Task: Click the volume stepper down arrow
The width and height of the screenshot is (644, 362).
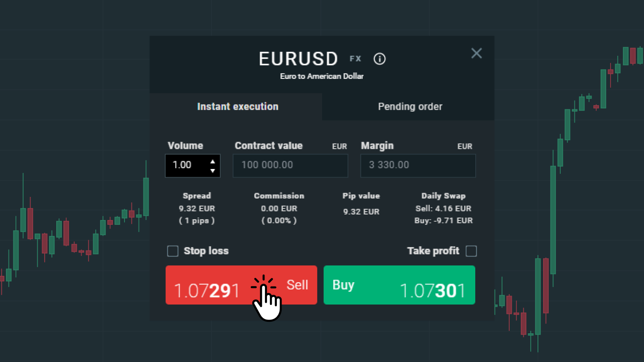Action: click(213, 171)
